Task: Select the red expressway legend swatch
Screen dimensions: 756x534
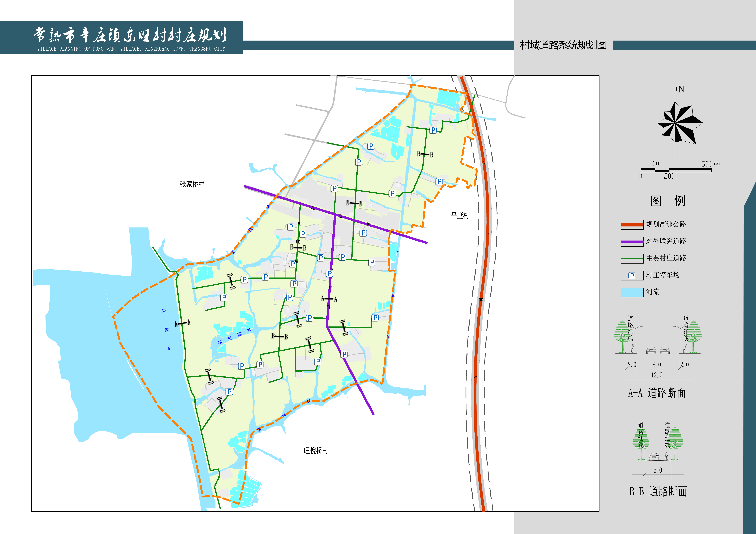Action: (632, 225)
